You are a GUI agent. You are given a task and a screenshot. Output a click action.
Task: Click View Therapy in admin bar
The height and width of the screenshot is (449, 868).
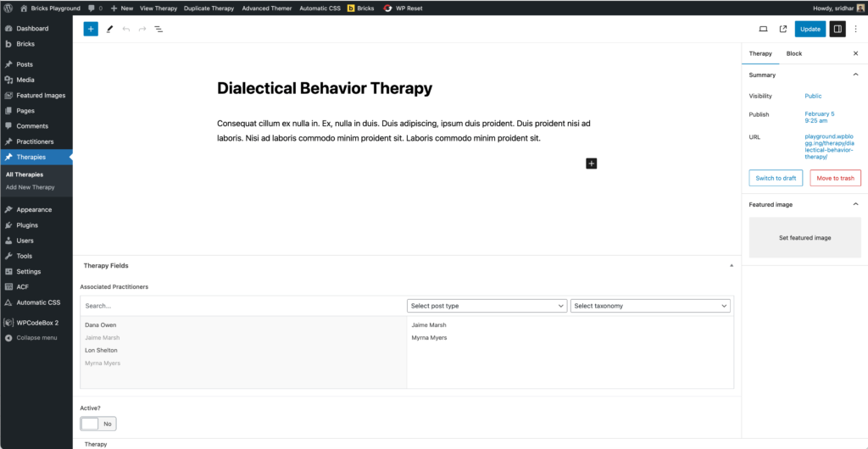[x=159, y=8]
